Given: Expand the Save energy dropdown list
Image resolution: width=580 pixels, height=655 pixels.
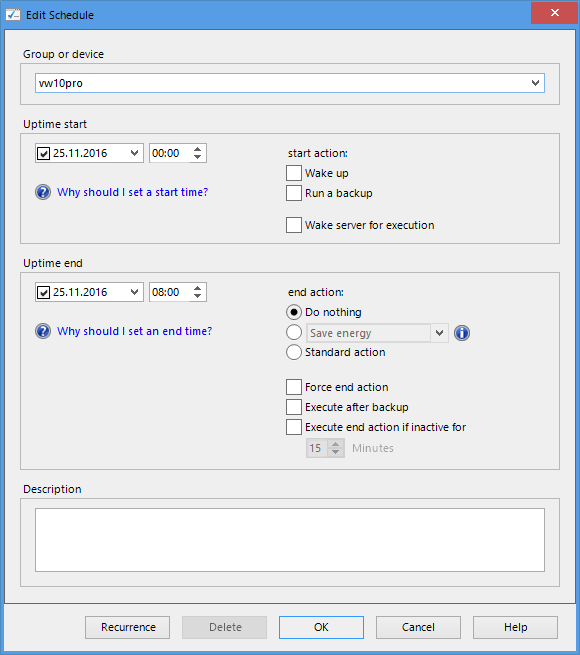Looking at the screenshot, I should pyautogui.click(x=439, y=333).
